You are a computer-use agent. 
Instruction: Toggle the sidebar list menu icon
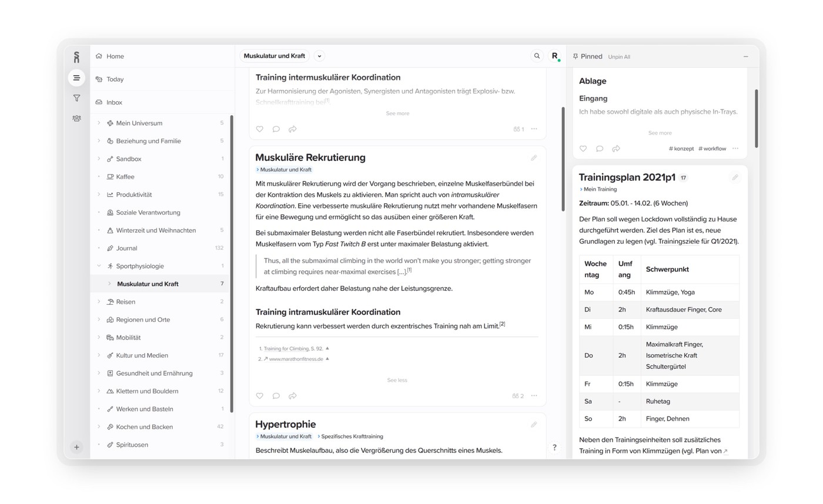[76, 78]
